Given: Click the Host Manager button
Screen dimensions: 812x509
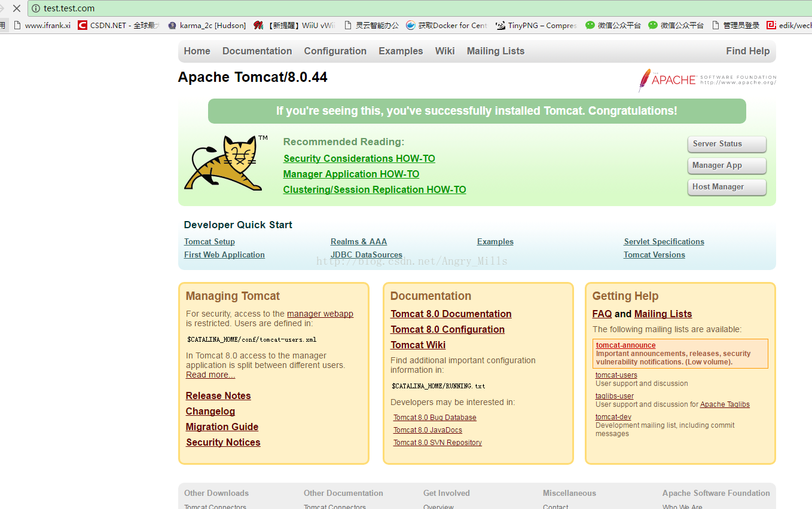Looking at the screenshot, I should (x=726, y=187).
